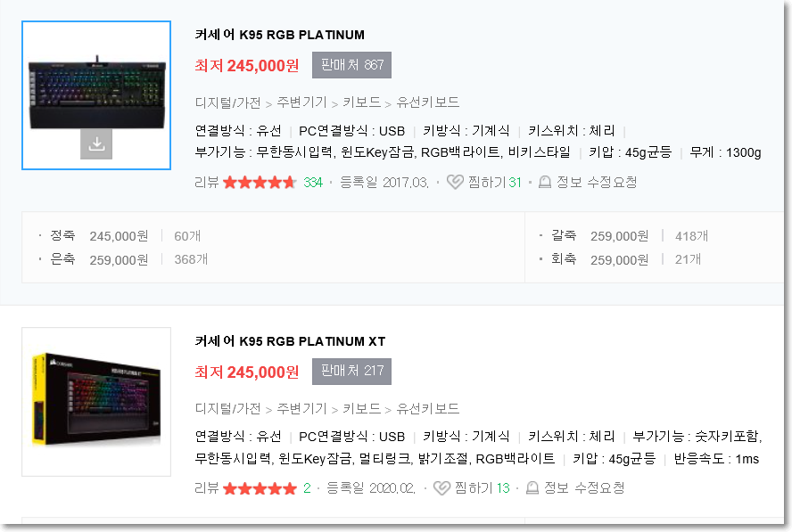Click 판매처 867 button
The height and width of the screenshot is (532, 792).
tap(351, 65)
